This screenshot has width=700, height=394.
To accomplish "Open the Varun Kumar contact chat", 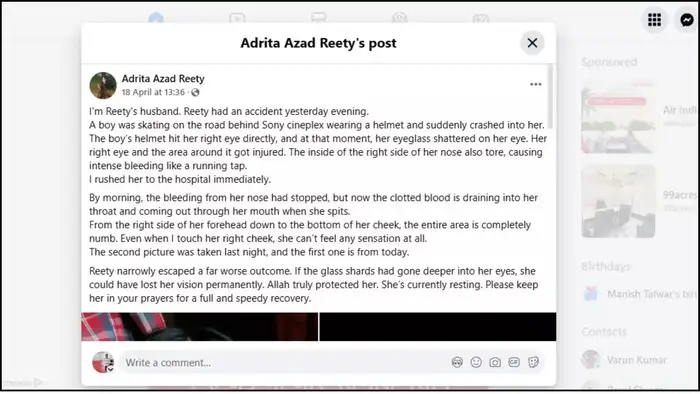I will click(x=638, y=360).
